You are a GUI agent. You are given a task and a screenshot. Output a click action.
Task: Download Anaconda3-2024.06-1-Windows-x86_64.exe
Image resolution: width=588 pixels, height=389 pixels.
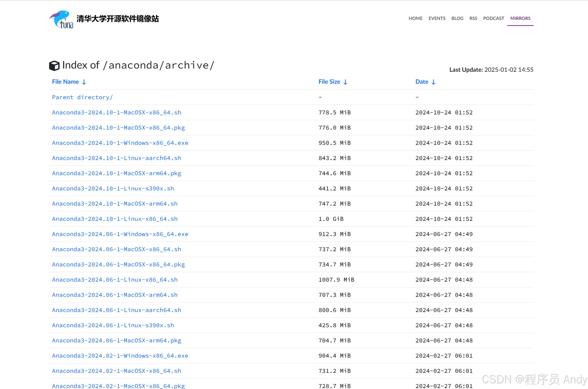click(120, 234)
